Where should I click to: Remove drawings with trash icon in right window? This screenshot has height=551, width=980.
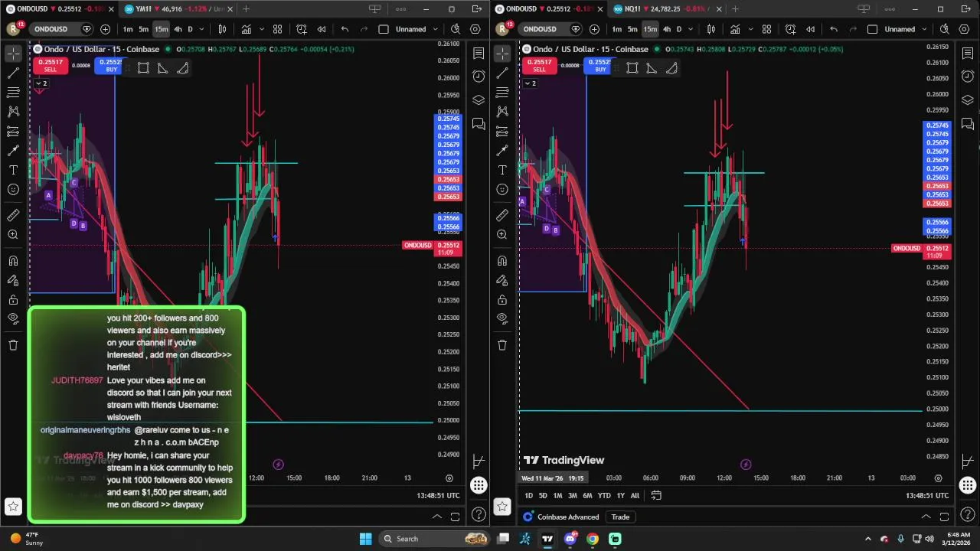[502, 345]
